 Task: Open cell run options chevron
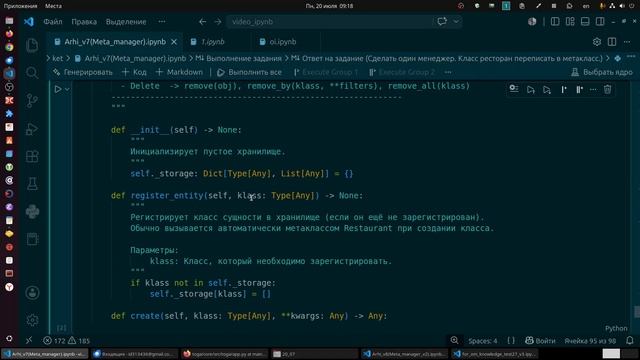[x=67, y=89]
